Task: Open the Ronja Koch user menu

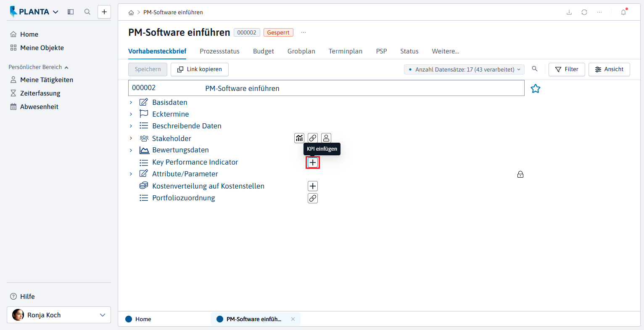Action: coord(59,315)
